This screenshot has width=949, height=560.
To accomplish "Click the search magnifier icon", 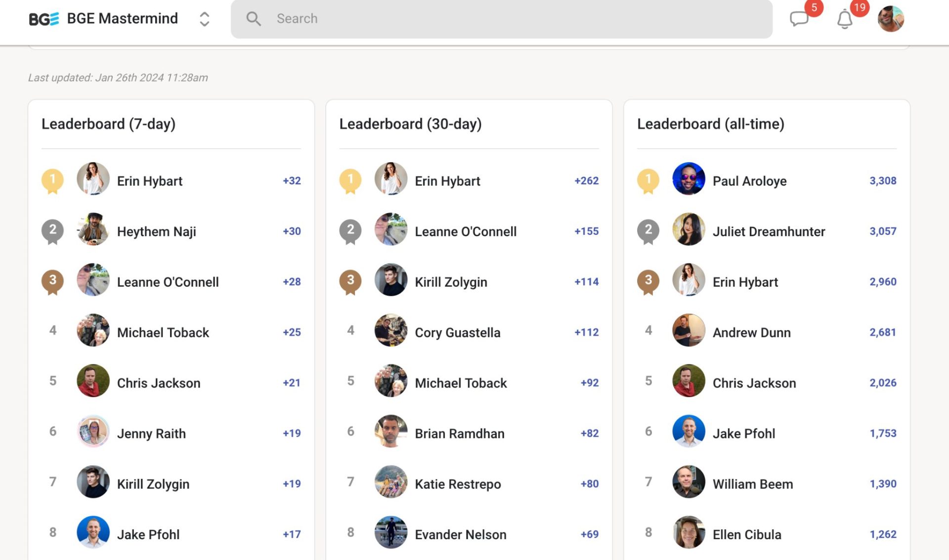I will 254,19.
